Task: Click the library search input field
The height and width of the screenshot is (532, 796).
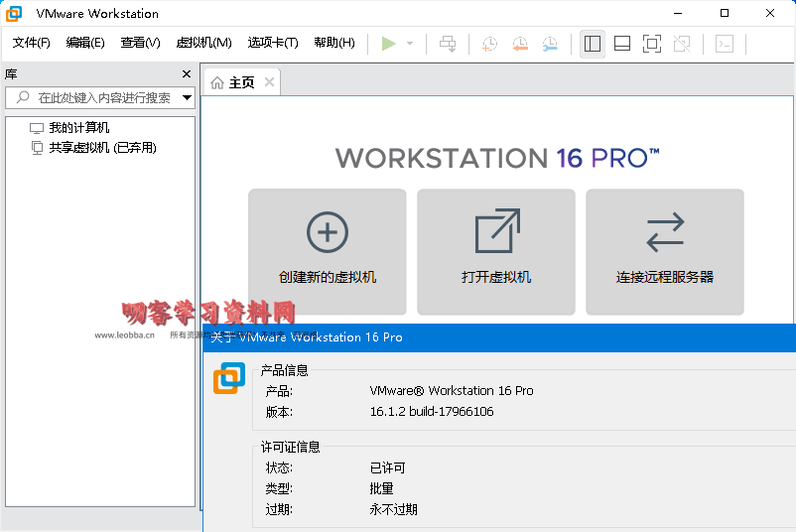Action: tap(100, 97)
